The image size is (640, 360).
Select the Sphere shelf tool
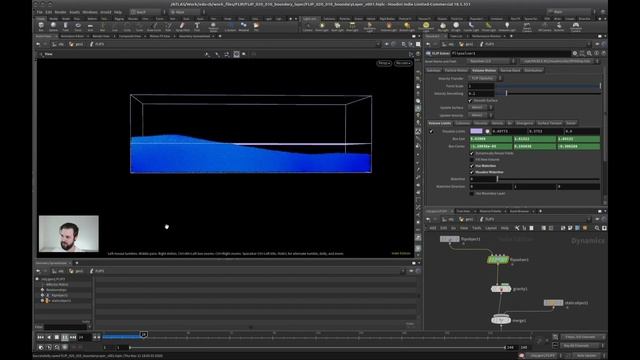[53, 27]
